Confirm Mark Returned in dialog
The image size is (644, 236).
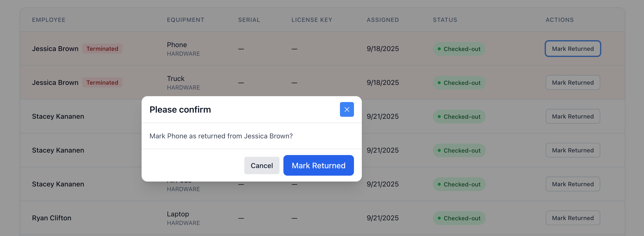coord(318,165)
